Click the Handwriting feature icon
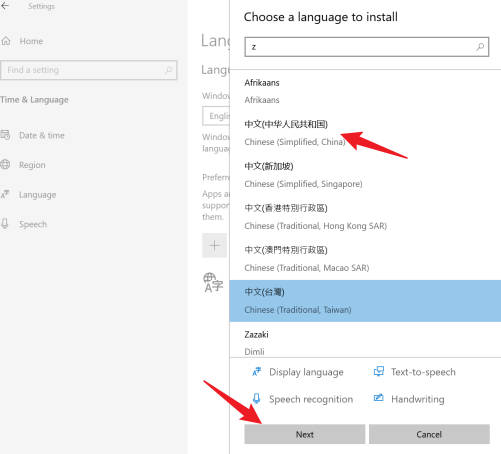Viewport: 501px width, 454px height. (379, 398)
